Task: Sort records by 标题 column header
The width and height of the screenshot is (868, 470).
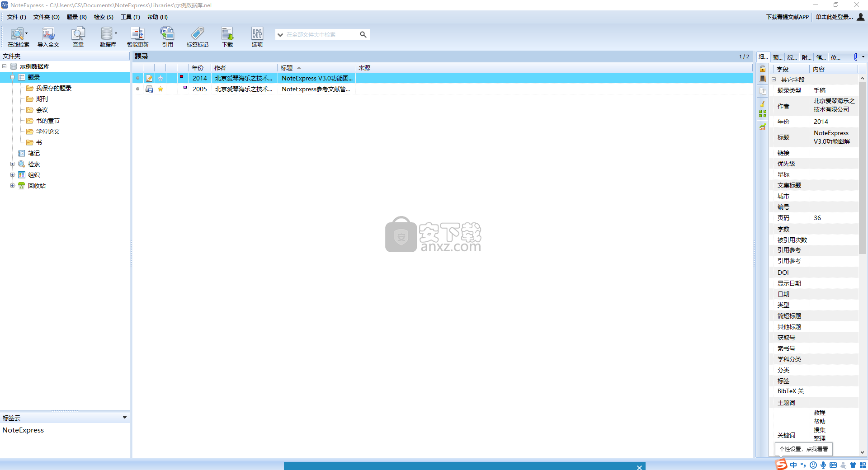Action: [x=316, y=68]
